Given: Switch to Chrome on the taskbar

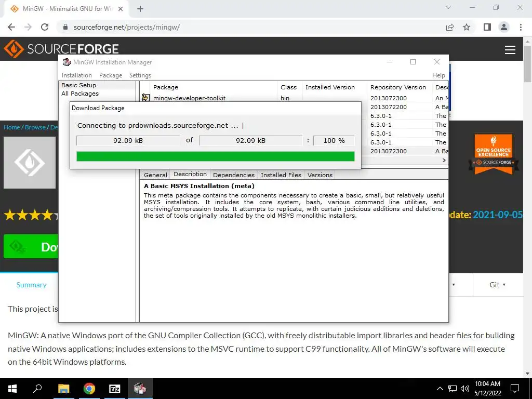Looking at the screenshot, I should (x=89, y=389).
